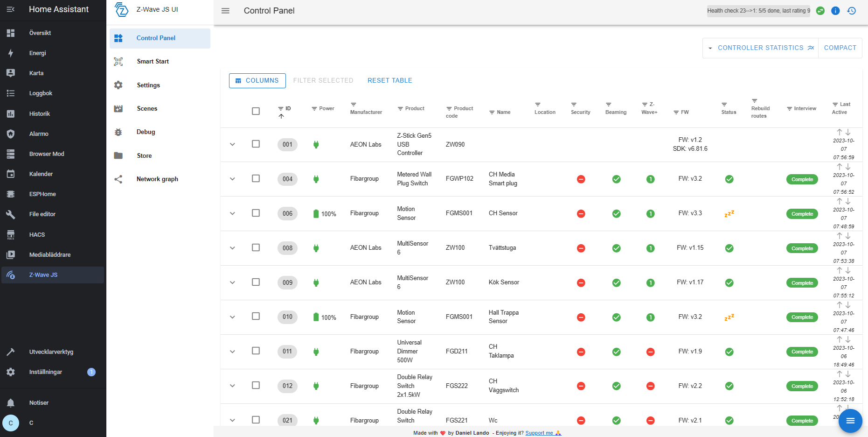The width and height of the screenshot is (868, 437).
Task: Click the Health check status text
Action: coord(758,11)
